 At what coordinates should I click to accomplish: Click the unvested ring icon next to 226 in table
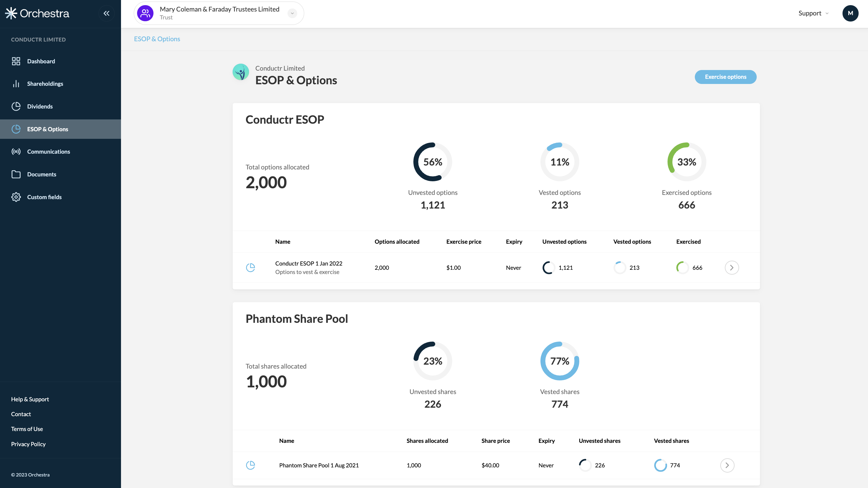point(585,466)
